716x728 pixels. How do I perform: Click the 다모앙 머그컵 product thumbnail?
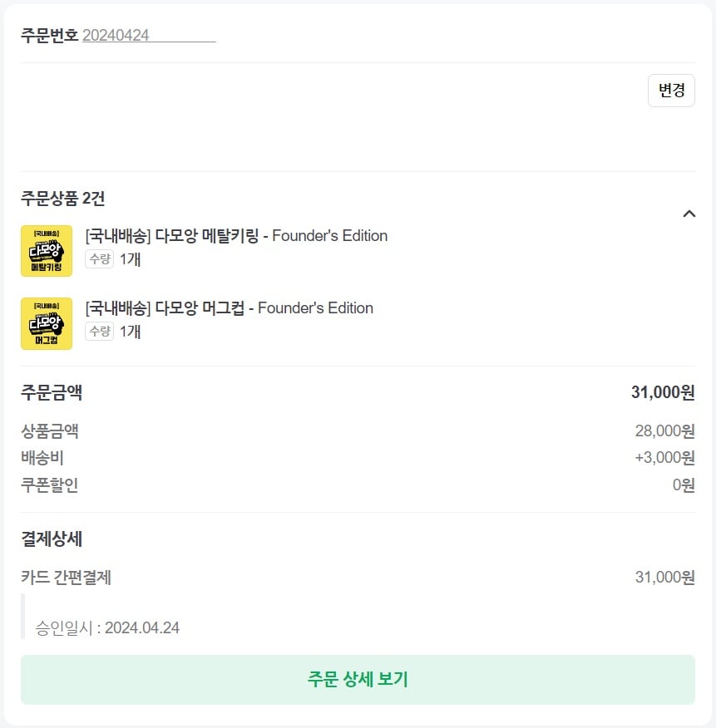click(x=47, y=323)
